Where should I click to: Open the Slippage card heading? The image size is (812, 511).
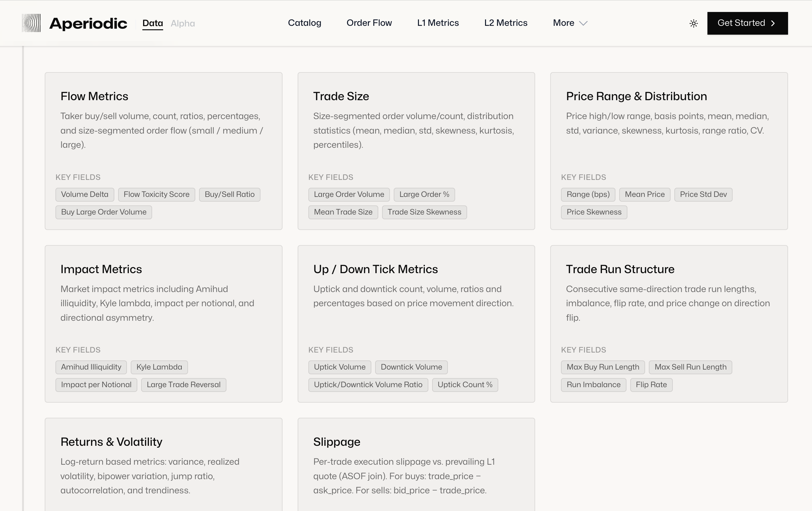pos(336,442)
